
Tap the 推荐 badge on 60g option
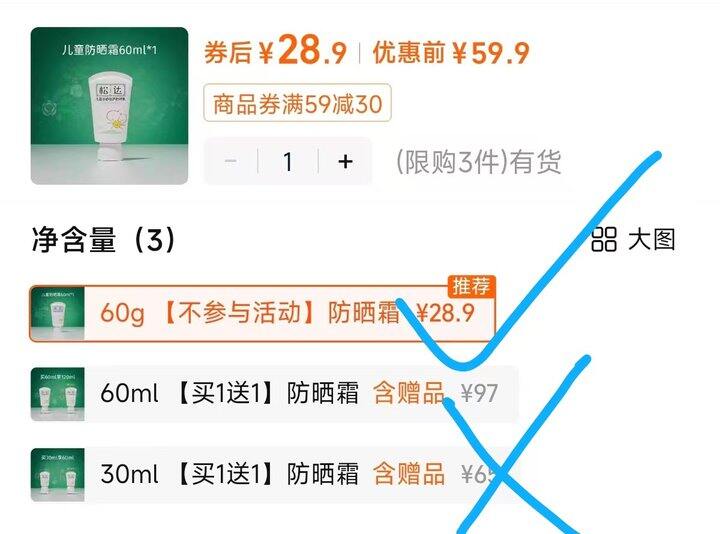tap(472, 287)
